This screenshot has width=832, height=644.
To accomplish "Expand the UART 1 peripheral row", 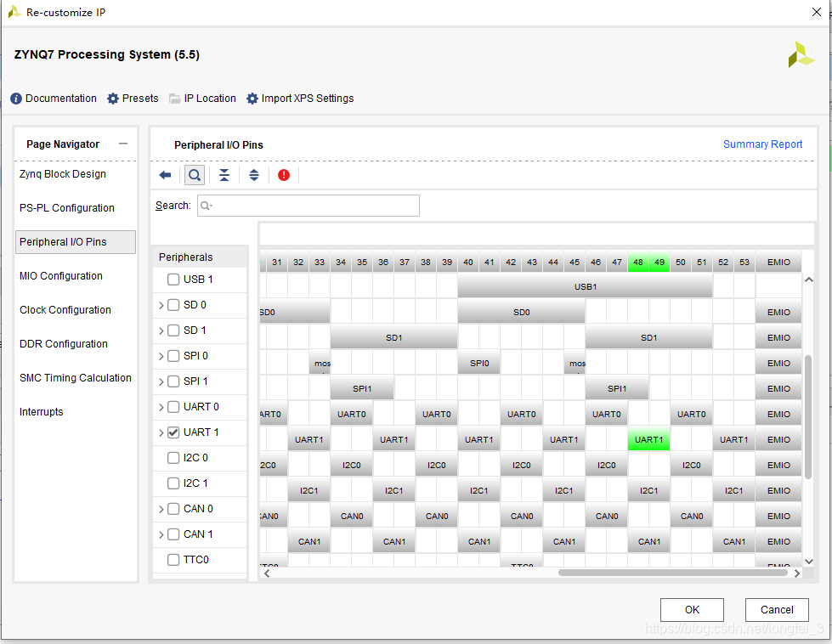I will coord(161,432).
